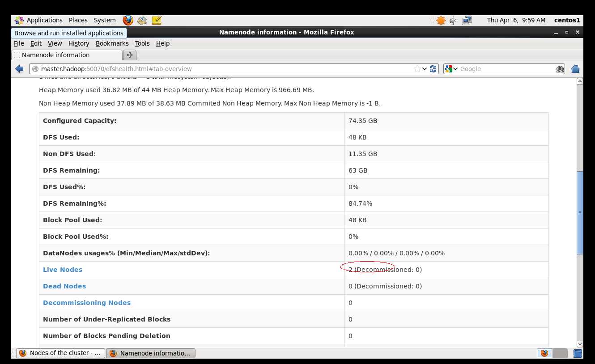The width and height of the screenshot is (595, 364).
Task: Show URL history dropdown arrow
Action: (425, 69)
